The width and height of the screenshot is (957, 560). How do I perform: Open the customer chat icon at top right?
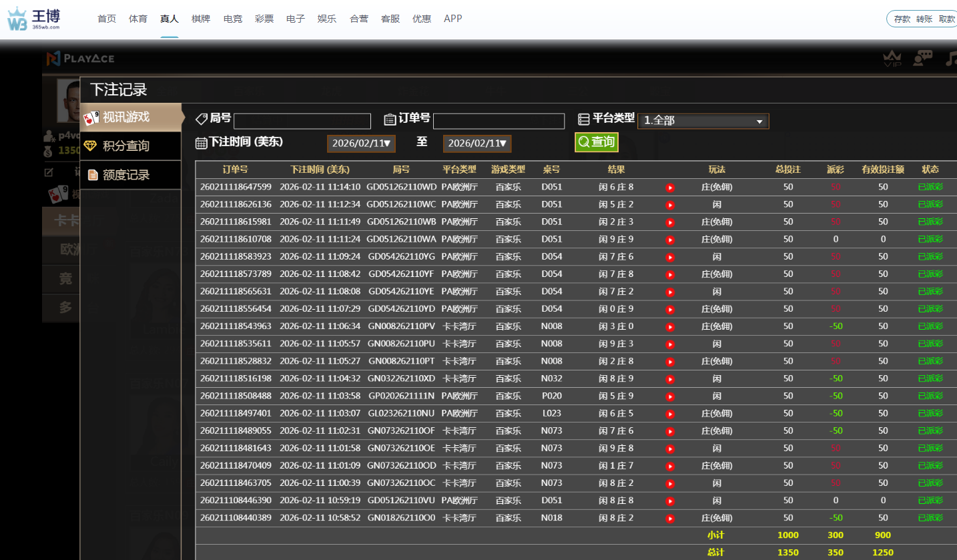coord(922,59)
